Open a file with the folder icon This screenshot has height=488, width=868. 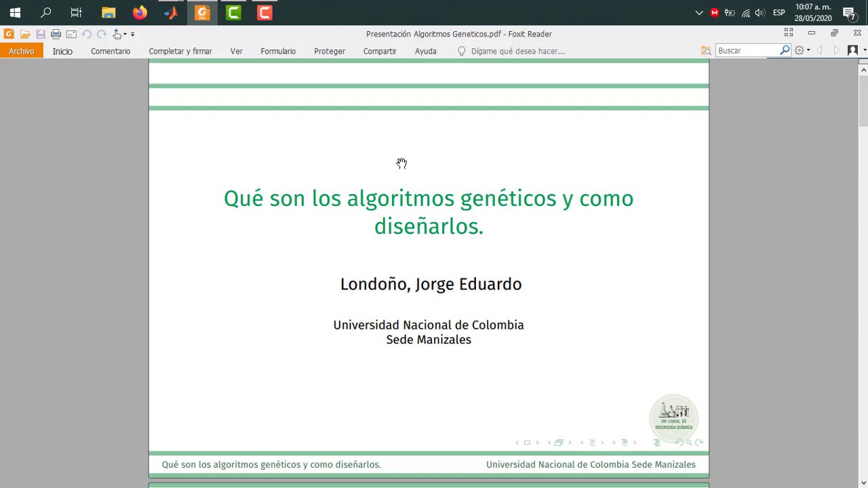[x=25, y=34]
